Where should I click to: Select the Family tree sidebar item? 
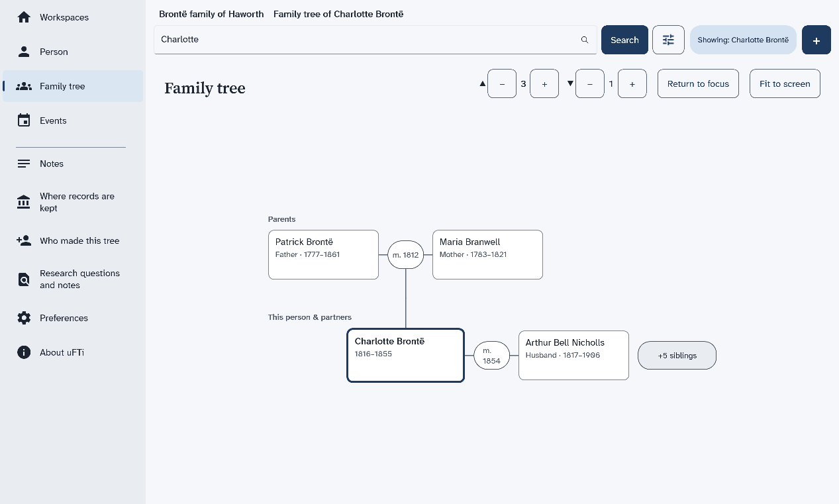tap(73, 86)
